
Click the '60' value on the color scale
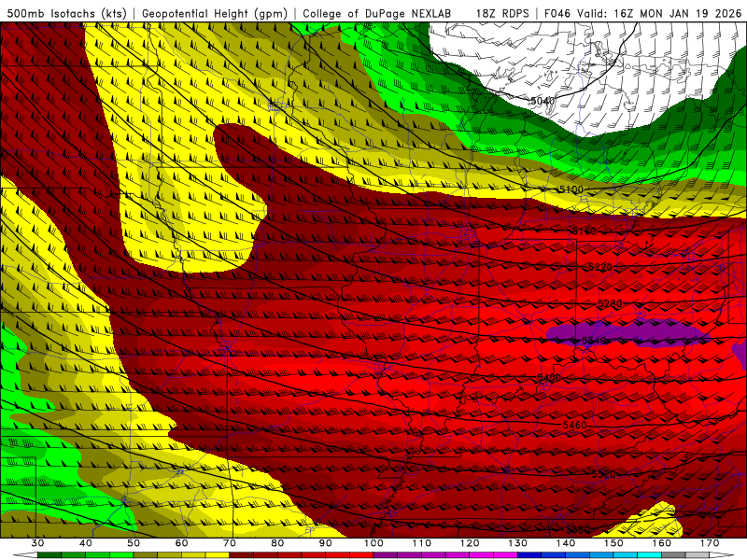click(181, 543)
